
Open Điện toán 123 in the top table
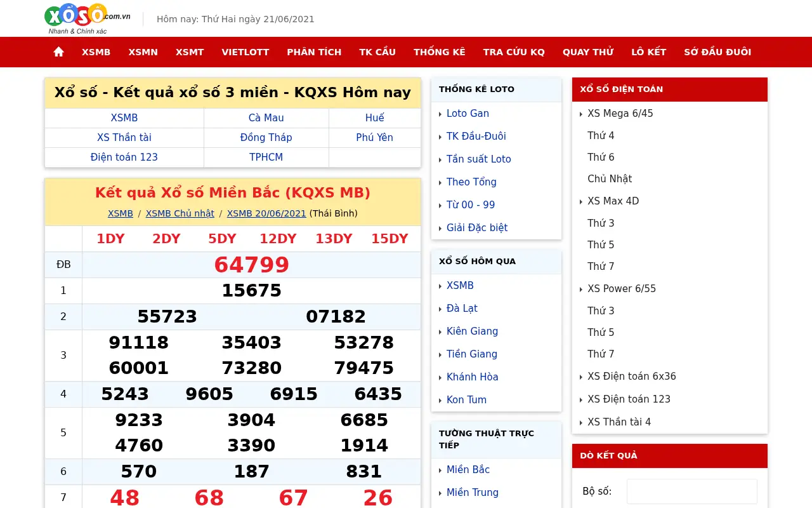tap(124, 157)
